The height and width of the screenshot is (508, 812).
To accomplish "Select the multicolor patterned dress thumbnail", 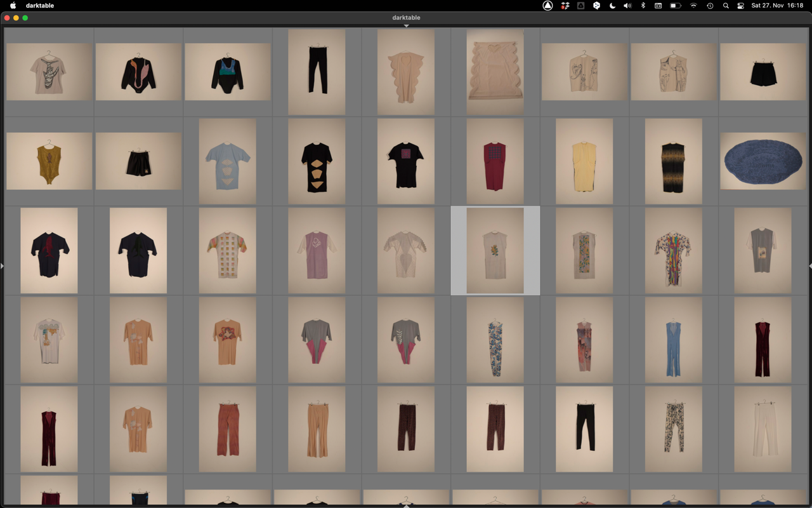I will click(674, 251).
